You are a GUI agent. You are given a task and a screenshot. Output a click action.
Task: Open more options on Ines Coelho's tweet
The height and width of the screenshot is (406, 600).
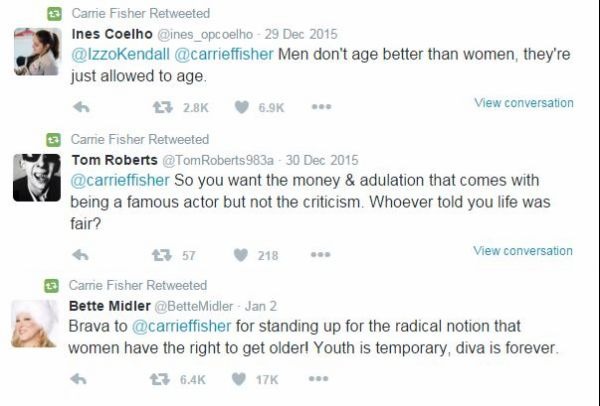[x=320, y=107]
